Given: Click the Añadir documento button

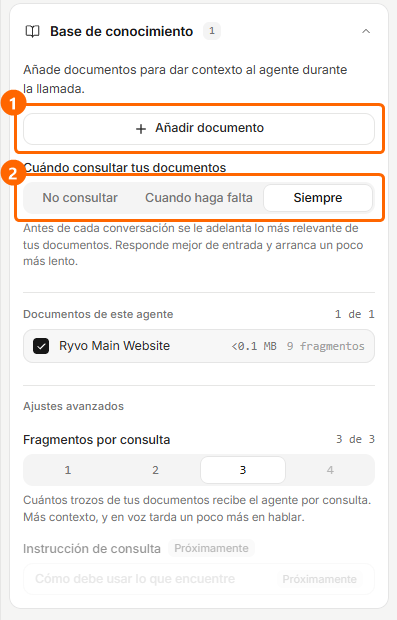Looking at the screenshot, I should pos(199,129).
